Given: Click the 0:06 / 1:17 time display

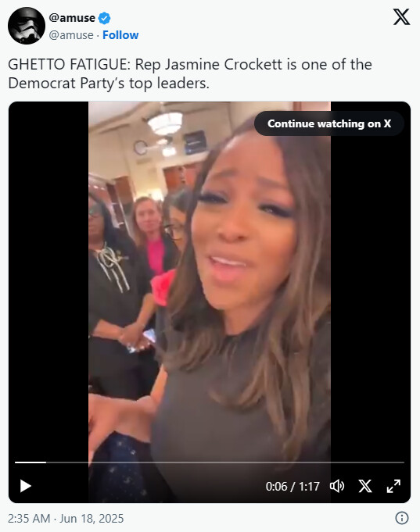Looking at the screenshot, I should click(x=293, y=487).
